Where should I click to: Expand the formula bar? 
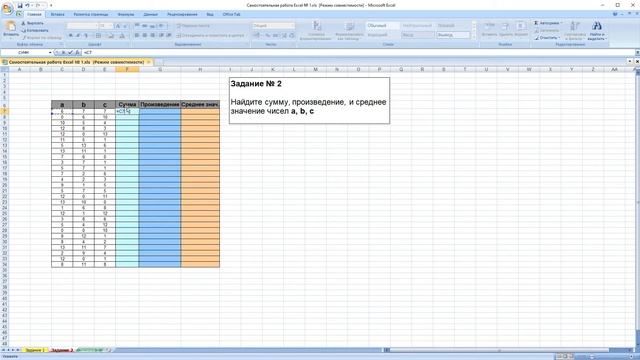coord(637,53)
